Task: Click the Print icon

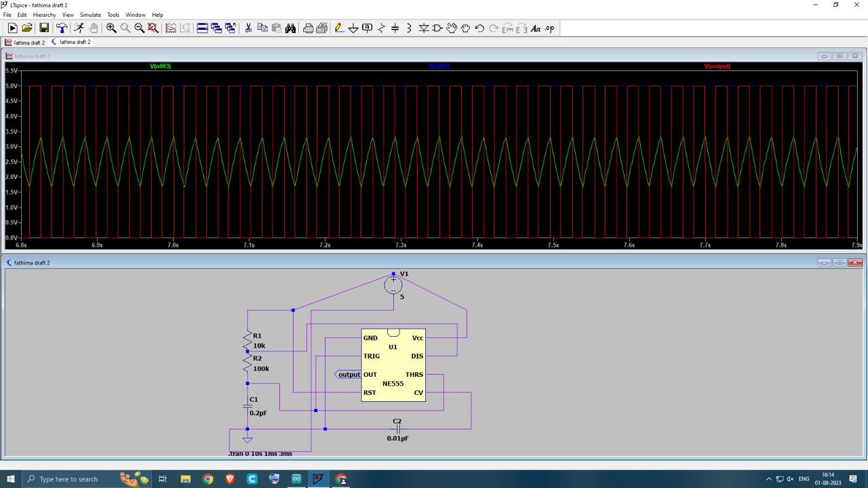Action: pyautogui.click(x=308, y=28)
